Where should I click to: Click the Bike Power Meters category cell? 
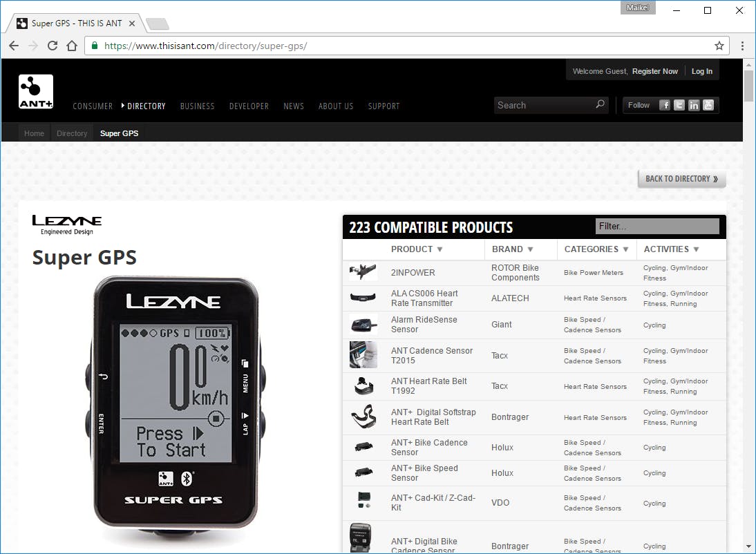pos(594,272)
